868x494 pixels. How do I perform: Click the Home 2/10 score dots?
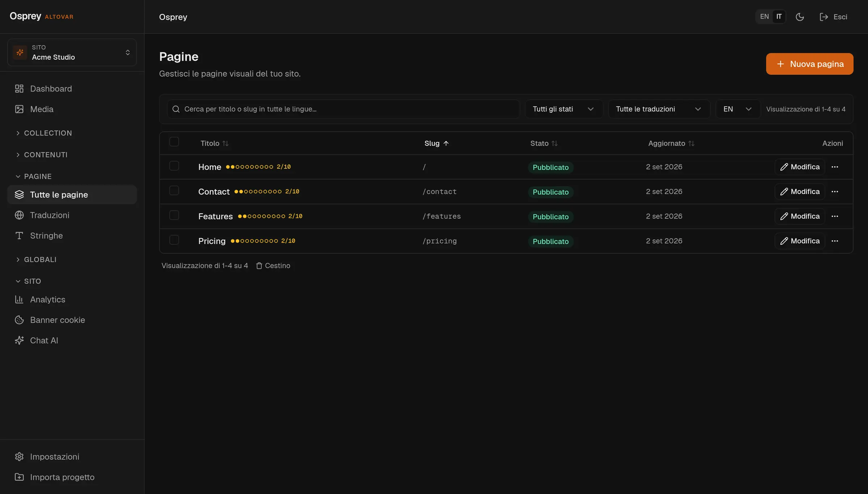(x=258, y=167)
